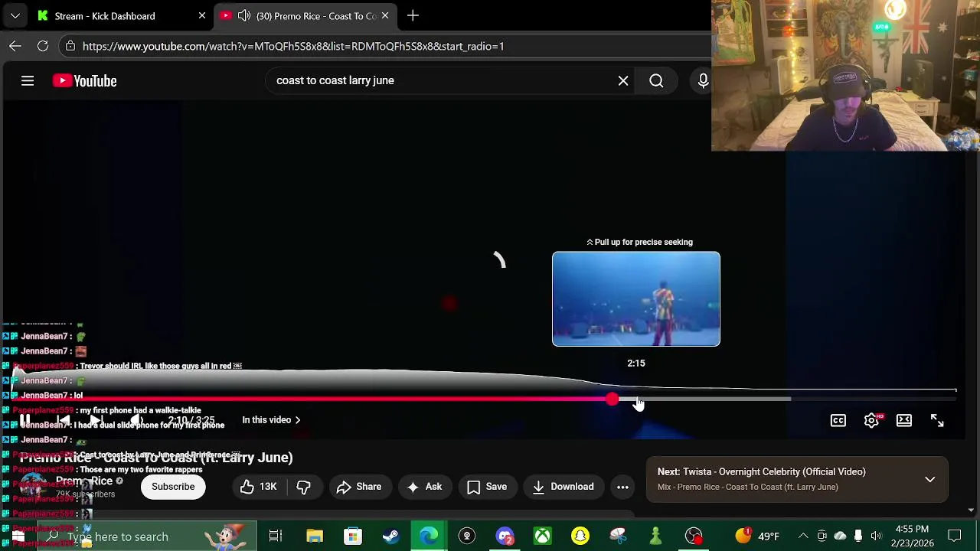Reload the current page
The width and height of the screenshot is (980, 551).
pyautogui.click(x=43, y=46)
